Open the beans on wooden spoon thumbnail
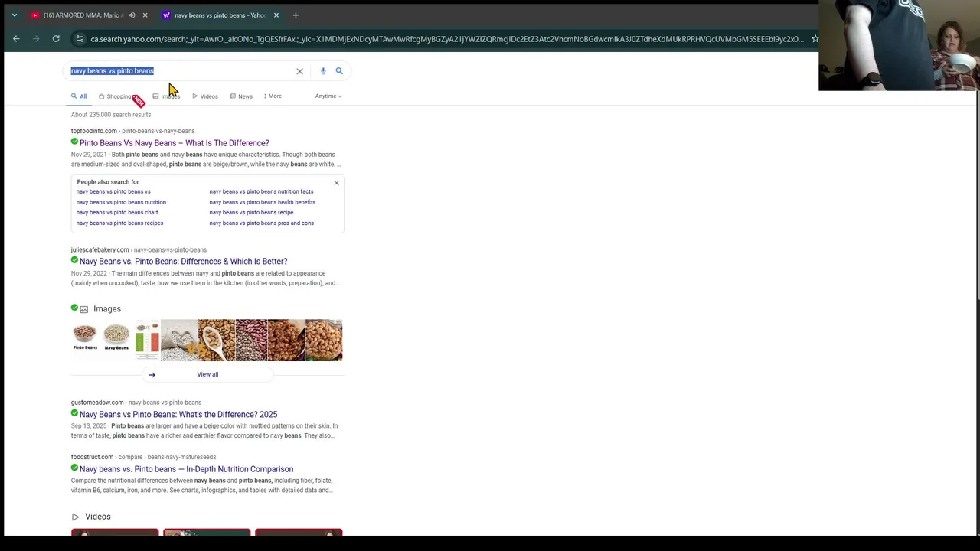The image size is (980, 551). point(217,341)
